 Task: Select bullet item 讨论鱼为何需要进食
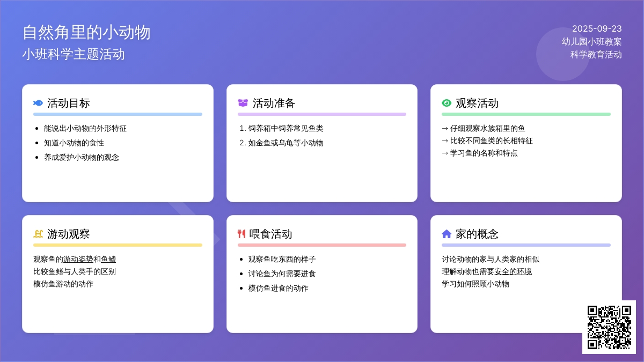click(282, 274)
